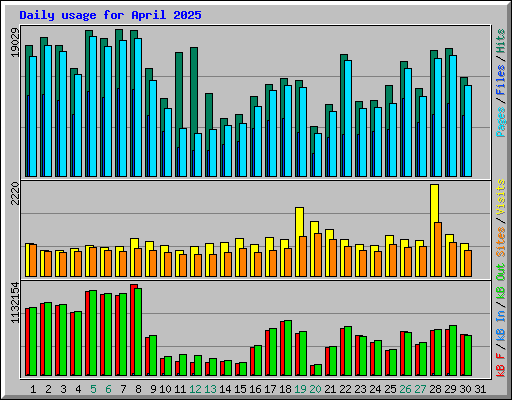Viewport: 512px width, 400px height.
Task: Click the Sites legend label
Action: coord(501,242)
